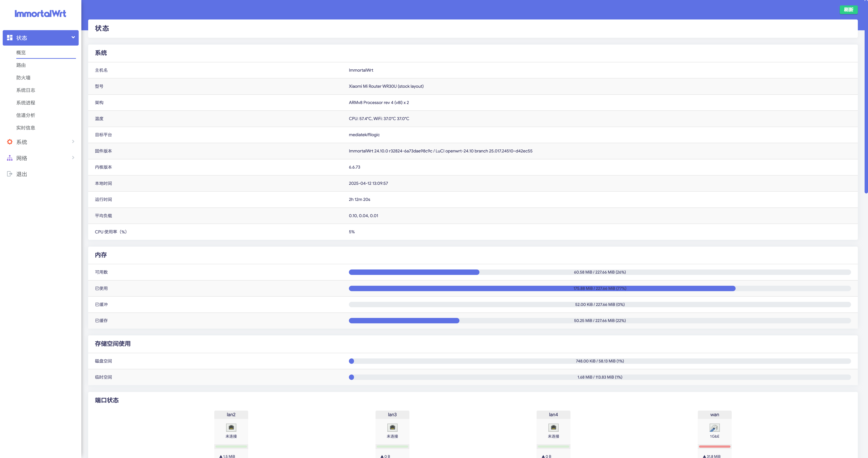868x458 pixels.
Task: Open the 防火墙 status page
Action: click(x=23, y=77)
